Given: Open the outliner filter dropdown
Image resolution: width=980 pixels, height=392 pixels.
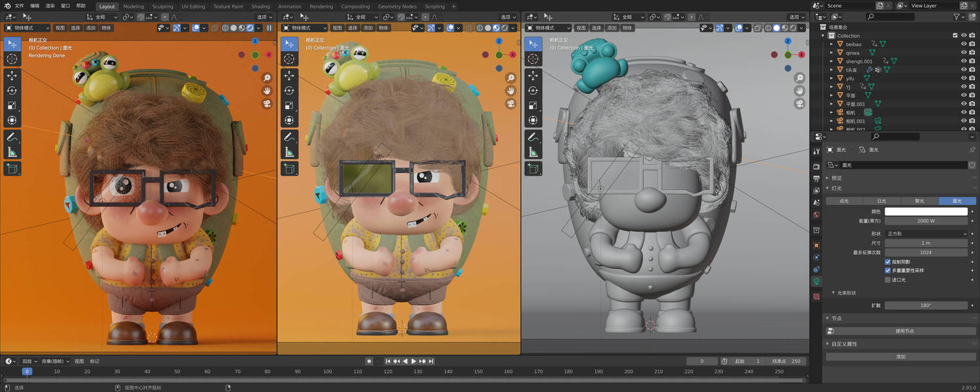Looking at the screenshot, I should (x=959, y=16).
